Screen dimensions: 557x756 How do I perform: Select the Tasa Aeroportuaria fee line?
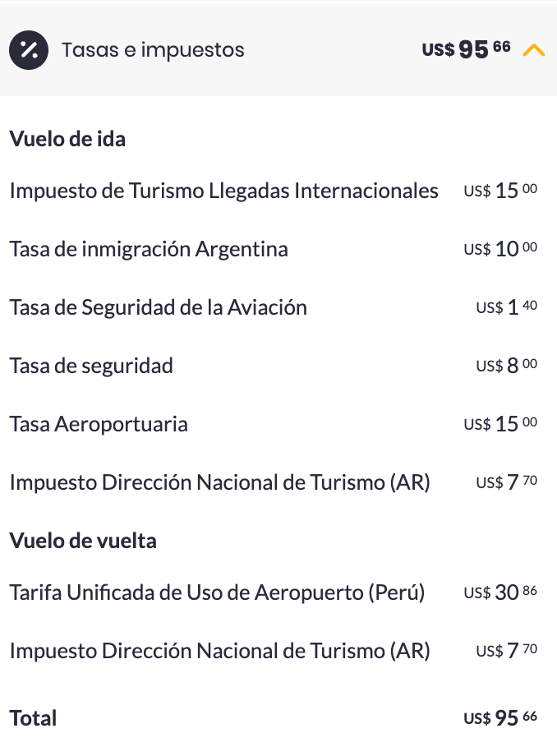[99, 424]
